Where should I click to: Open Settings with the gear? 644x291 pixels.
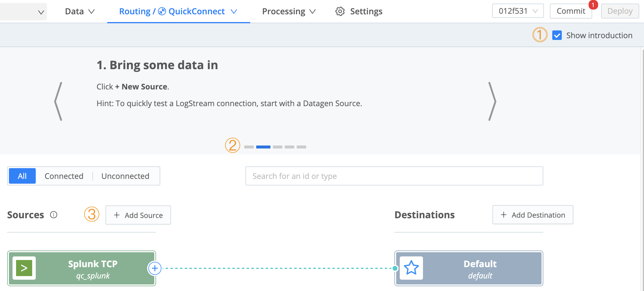[x=359, y=11]
